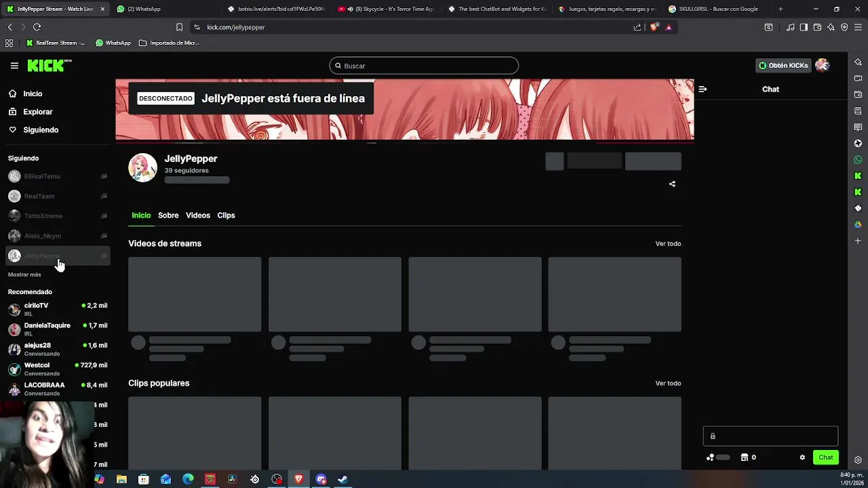Open File Explorer from the taskbar
868x488 pixels.
(121, 479)
